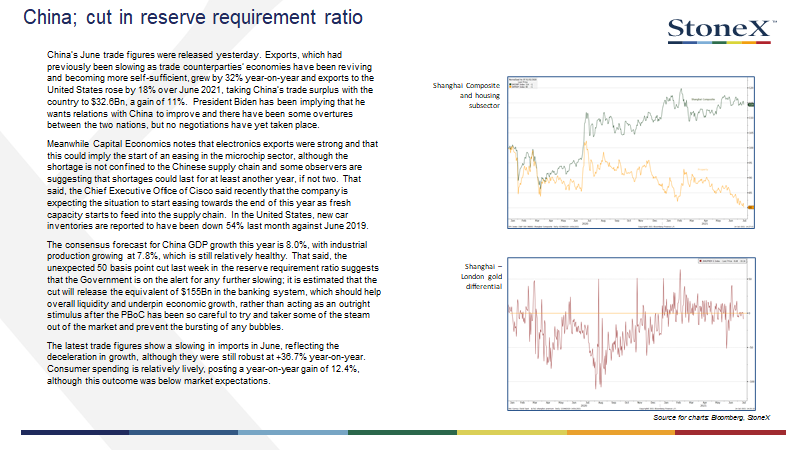The height and width of the screenshot is (450, 800).
Task: Click the 'Shanghai Composite and housing subsector' label
Action: 466,95
